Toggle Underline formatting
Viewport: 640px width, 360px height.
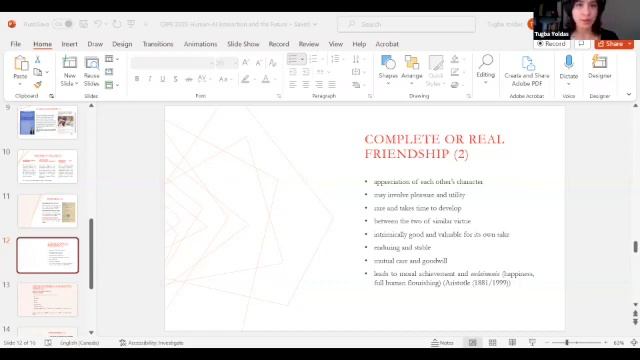click(x=163, y=79)
